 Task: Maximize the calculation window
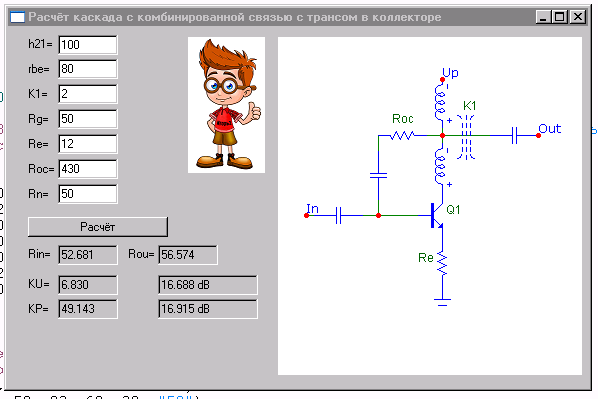click(x=559, y=17)
